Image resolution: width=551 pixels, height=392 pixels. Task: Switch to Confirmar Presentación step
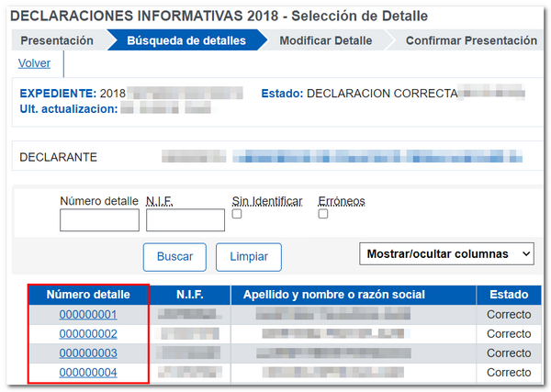pos(470,40)
